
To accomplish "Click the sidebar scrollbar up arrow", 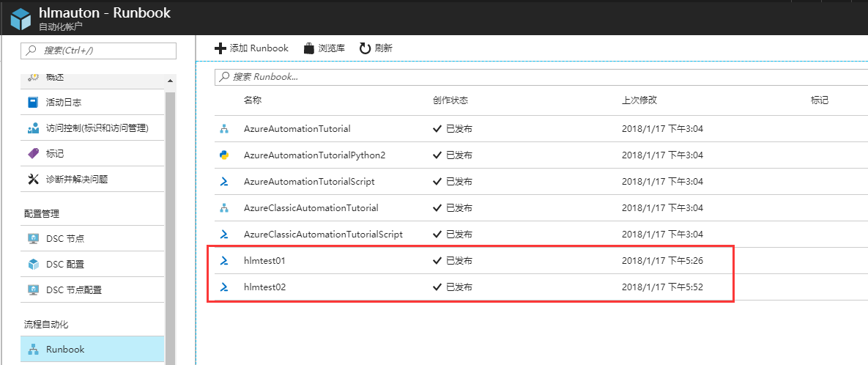I will click(170, 81).
